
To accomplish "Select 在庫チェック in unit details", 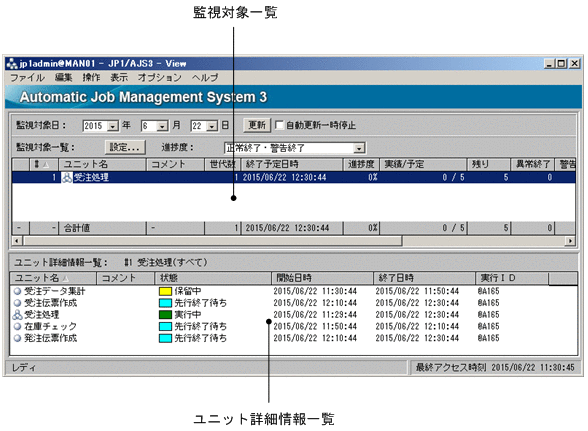I will pyautogui.click(x=50, y=326).
